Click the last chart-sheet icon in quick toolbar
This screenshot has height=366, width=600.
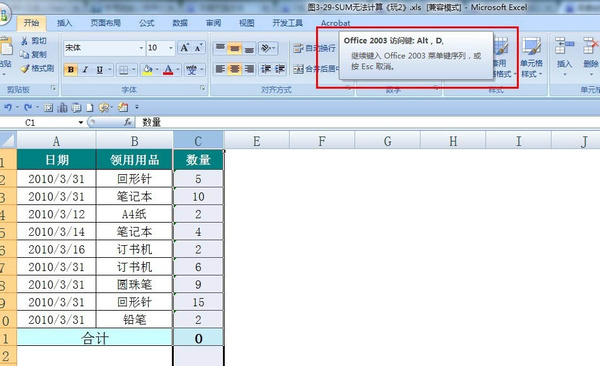click(123, 108)
